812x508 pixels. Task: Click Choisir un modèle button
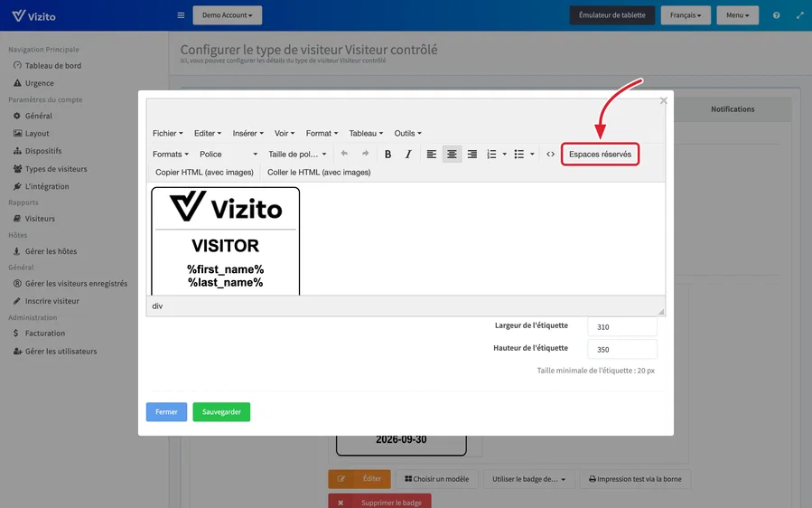point(436,479)
